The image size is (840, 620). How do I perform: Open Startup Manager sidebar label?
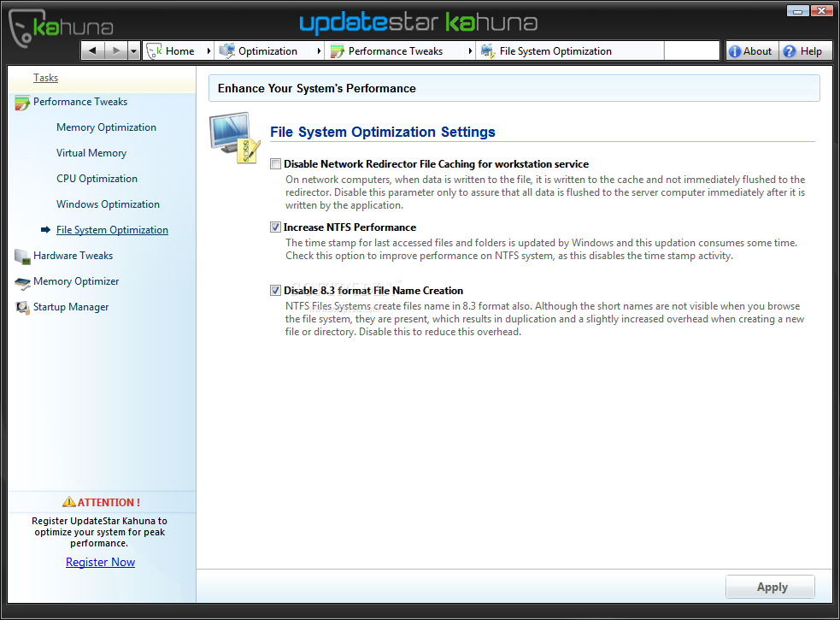coord(71,307)
